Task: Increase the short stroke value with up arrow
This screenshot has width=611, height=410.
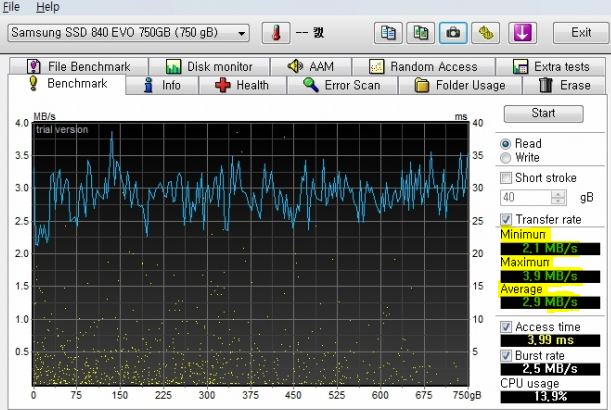Action: [558, 194]
